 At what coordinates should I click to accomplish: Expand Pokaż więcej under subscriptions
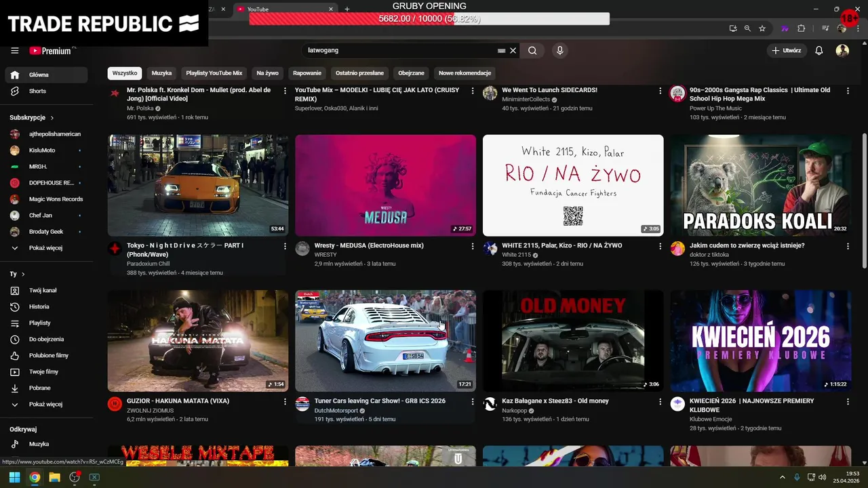[x=46, y=248]
